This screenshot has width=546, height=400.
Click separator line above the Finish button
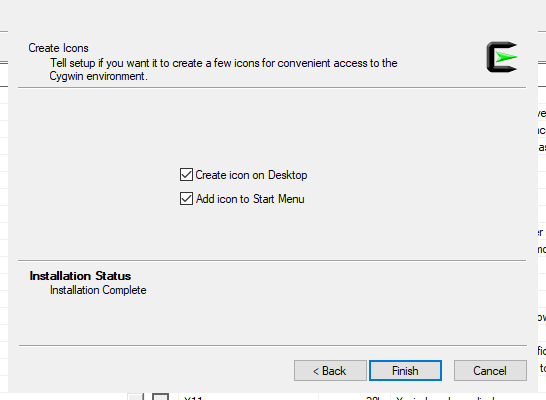[x=273, y=345]
